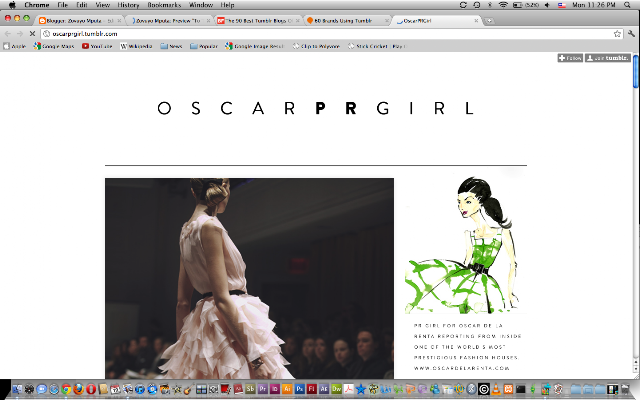
Task: Open the Bookmarks menu
Action: (x=164, y=5)
